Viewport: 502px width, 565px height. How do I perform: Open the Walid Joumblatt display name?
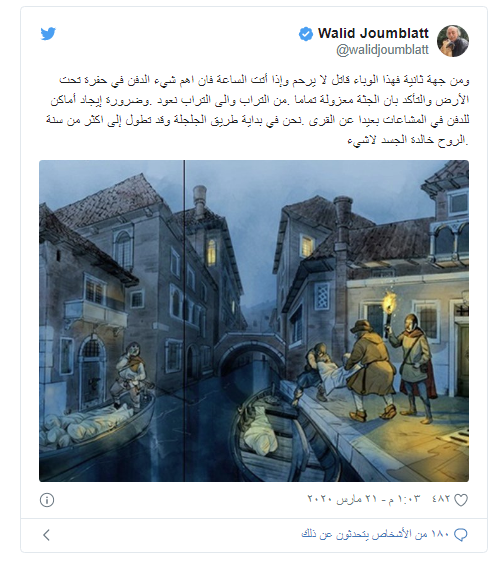coord(373,34)
